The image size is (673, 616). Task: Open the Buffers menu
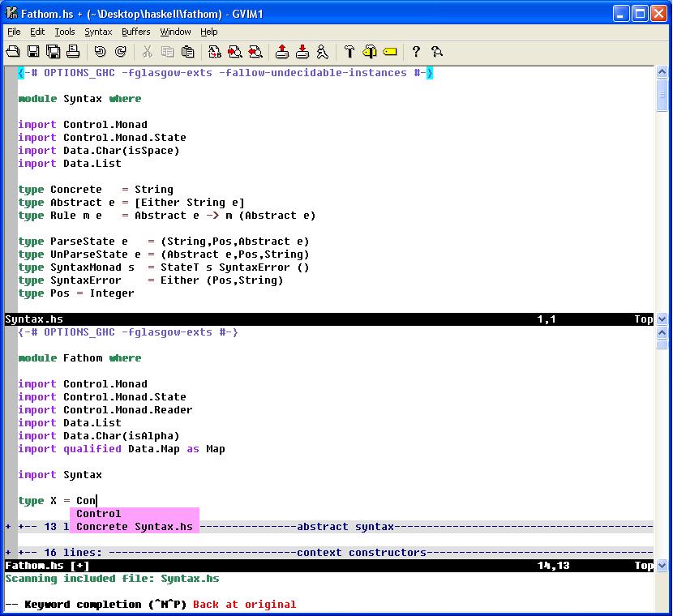(x=135, y=32)
